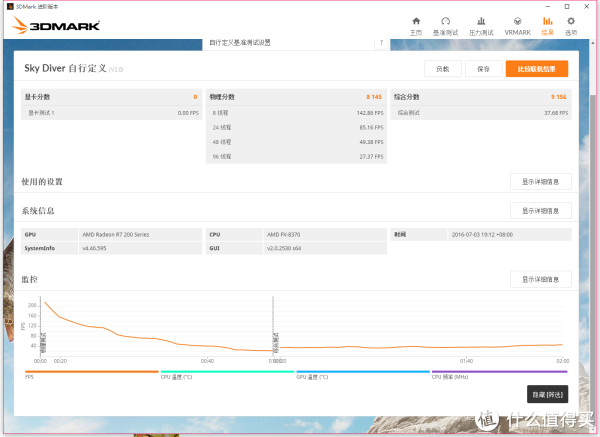The height and width of the screenshot is (437, 600).
Task: Toggle the GPU temperature graph legend
Action: point(363,374)
